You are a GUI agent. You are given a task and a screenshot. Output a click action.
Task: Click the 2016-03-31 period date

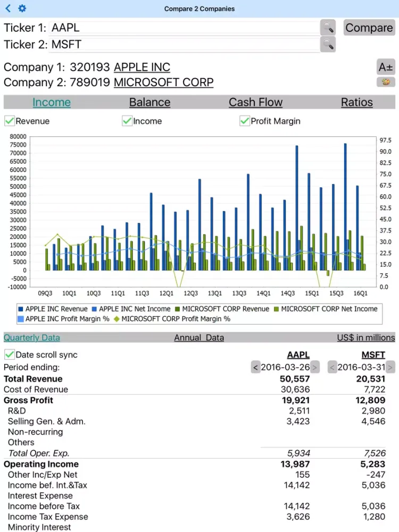(361, 367)
